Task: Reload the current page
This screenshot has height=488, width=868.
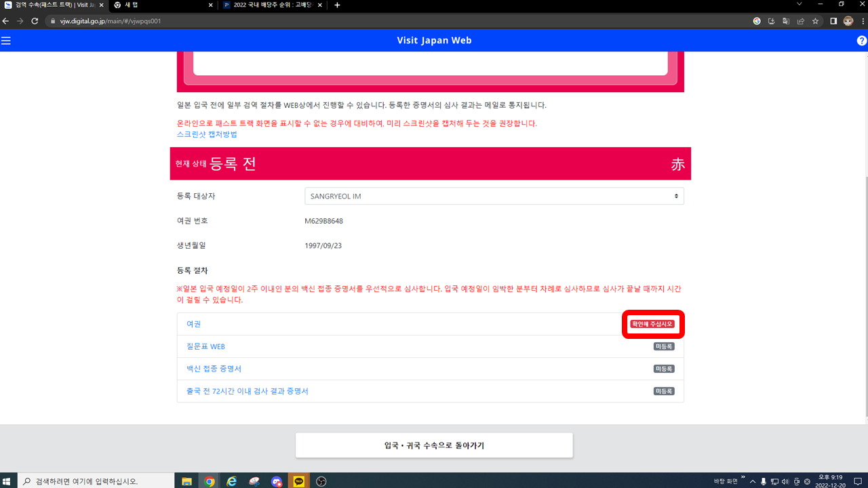Action: point(35,21)
